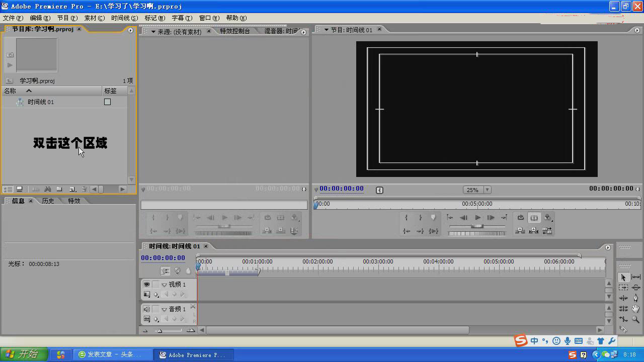Click the Program monitor jog wheel strip
Viewport: 644px width, 362px height.
(x=477, y=233)
